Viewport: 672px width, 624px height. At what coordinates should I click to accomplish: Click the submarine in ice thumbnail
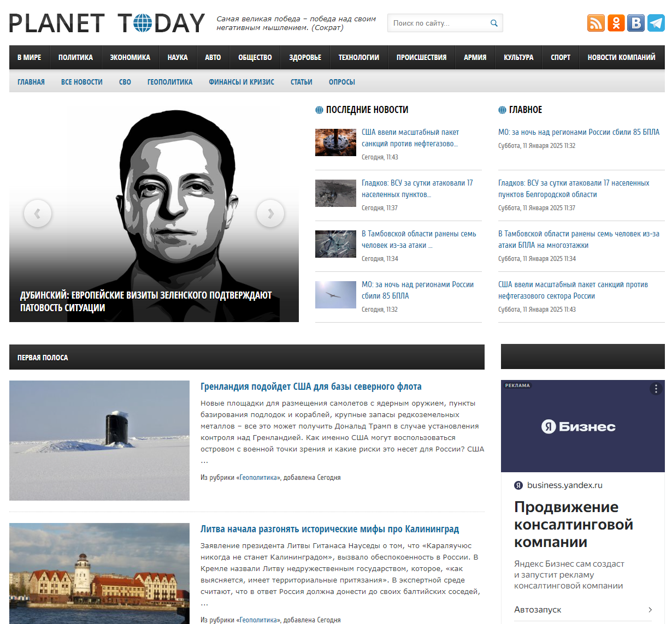tap(99, 441)
